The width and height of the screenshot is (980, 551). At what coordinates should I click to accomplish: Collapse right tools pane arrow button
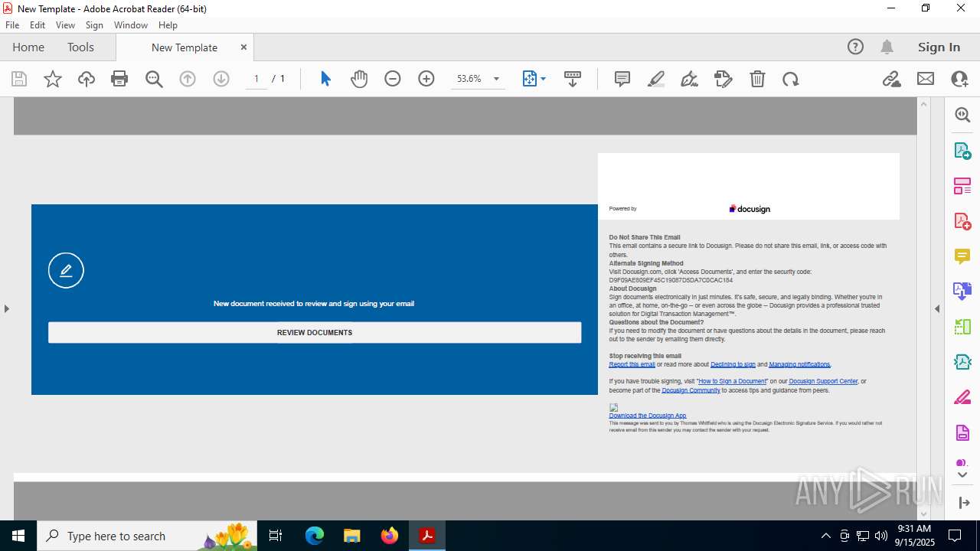964,503
